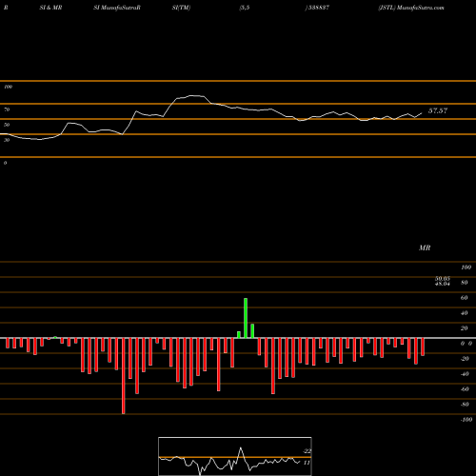The height and width of the screenshot is (476, 476).
Task: Click the "80" label on MR axis
Action: 465,283
